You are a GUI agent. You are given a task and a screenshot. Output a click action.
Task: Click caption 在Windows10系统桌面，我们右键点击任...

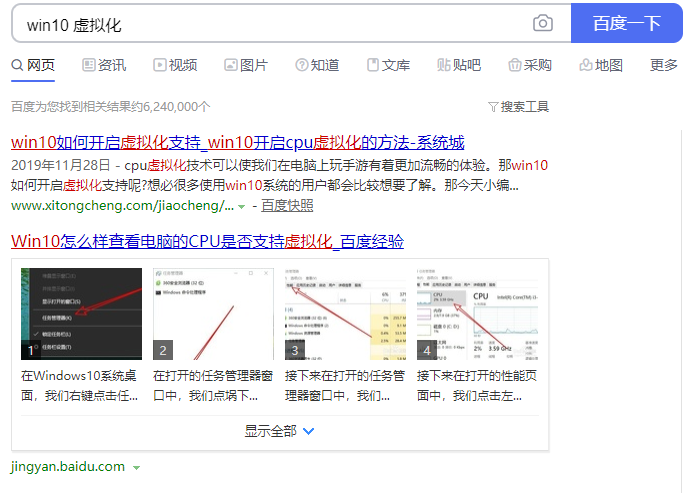tap(80, 385)
